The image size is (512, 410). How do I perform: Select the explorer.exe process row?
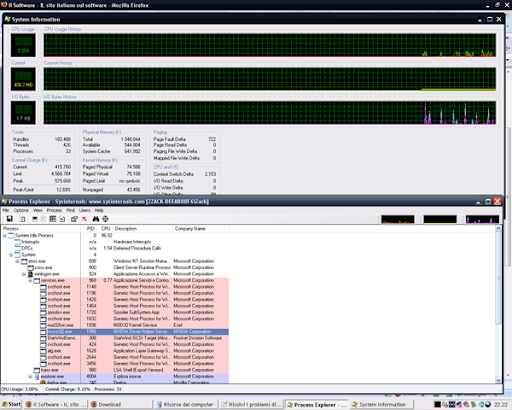pos(115,376)
